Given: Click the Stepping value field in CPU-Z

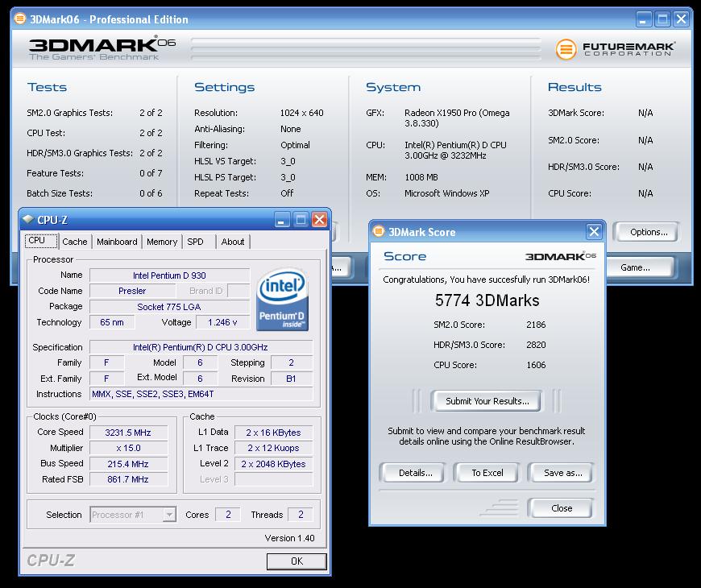Looking at the screenshot, I should (292, 362).
